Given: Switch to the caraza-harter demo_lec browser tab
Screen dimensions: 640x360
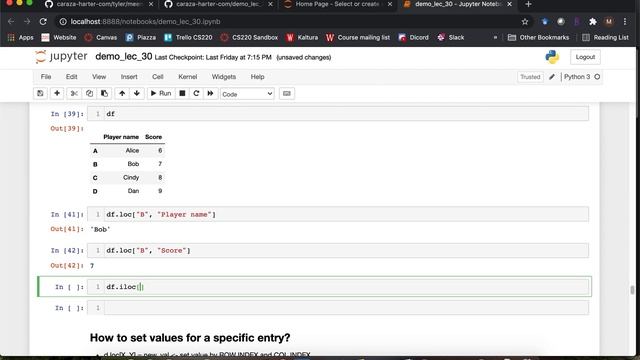Looking at the screenshot, I should point(219,4).
